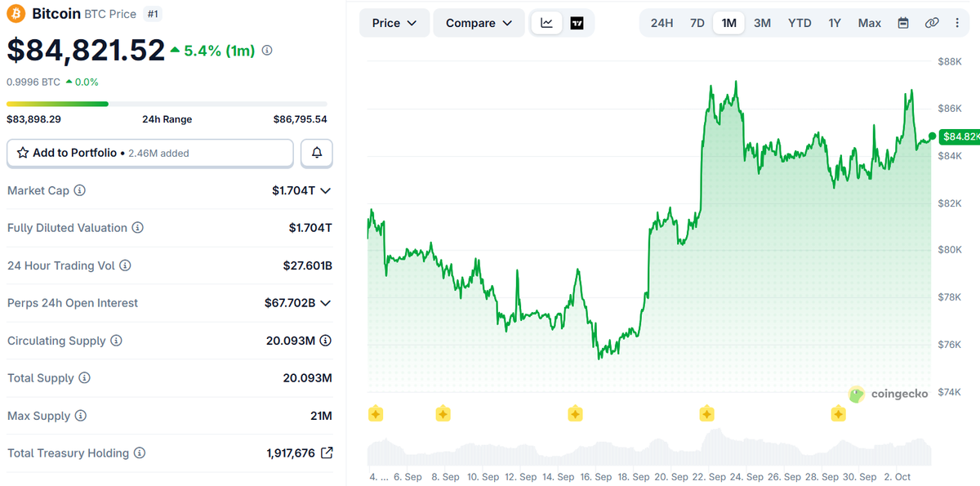Click the 1,917,676 treasury holding value
Screen dimensions: 980x486
(291, 453)
